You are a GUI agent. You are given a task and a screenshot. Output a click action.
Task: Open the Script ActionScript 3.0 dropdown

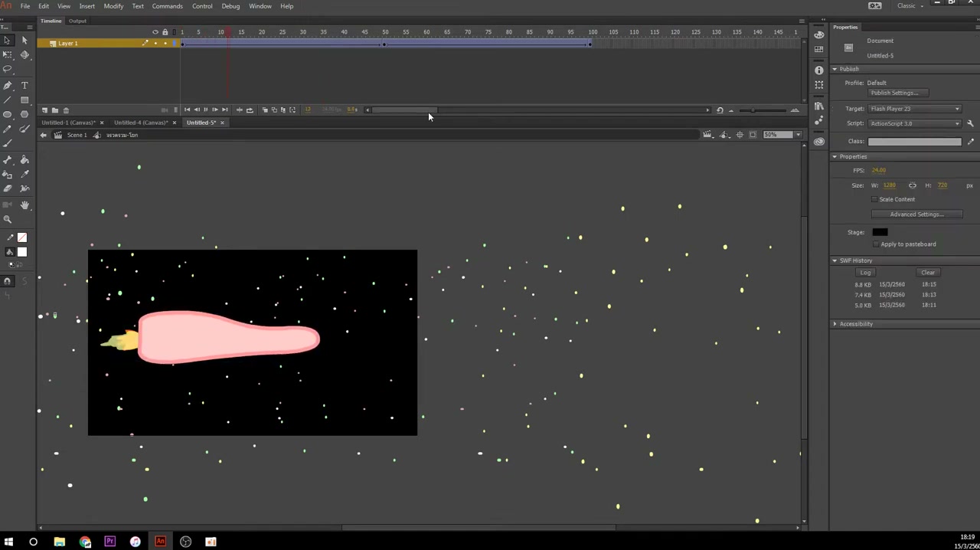pos(914,123)
